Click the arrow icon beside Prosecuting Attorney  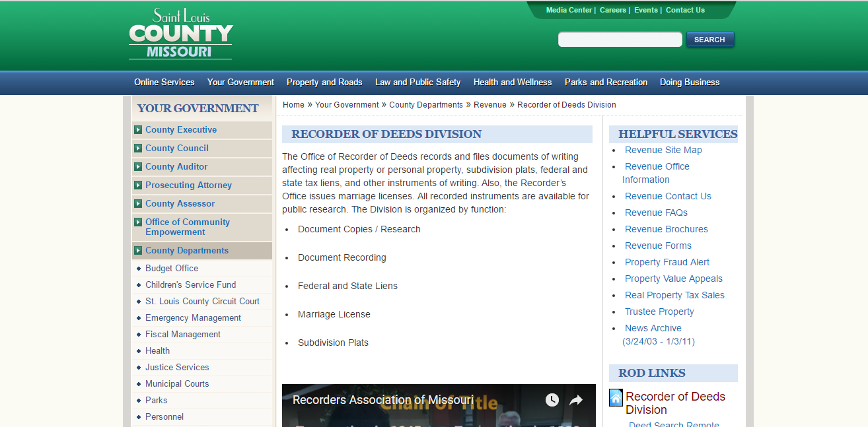click(x=137, y=185)
